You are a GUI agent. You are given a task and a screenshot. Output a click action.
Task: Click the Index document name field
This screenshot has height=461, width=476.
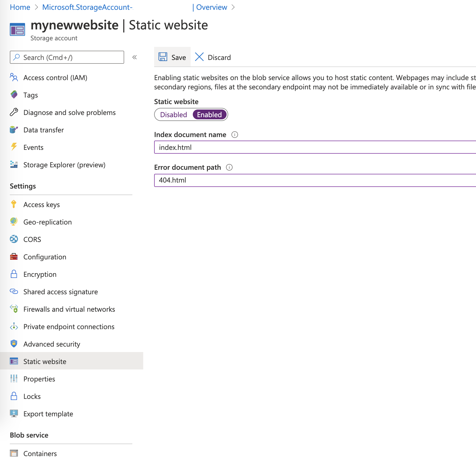(315, 147)
